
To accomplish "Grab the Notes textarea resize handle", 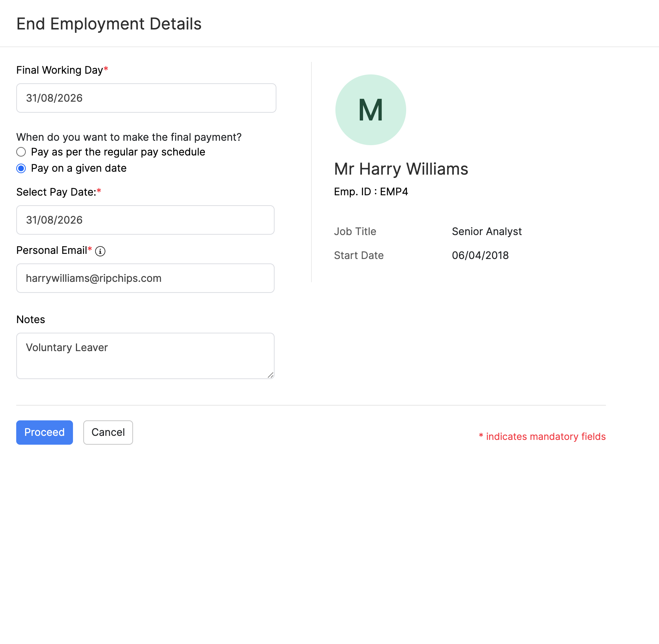I will [271, 375].
